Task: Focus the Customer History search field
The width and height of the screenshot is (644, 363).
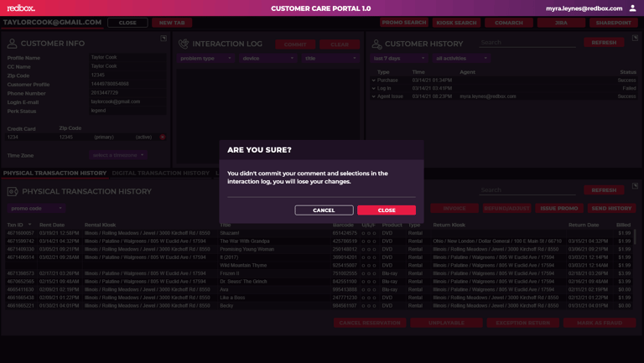Action: [x=527, y=42]
